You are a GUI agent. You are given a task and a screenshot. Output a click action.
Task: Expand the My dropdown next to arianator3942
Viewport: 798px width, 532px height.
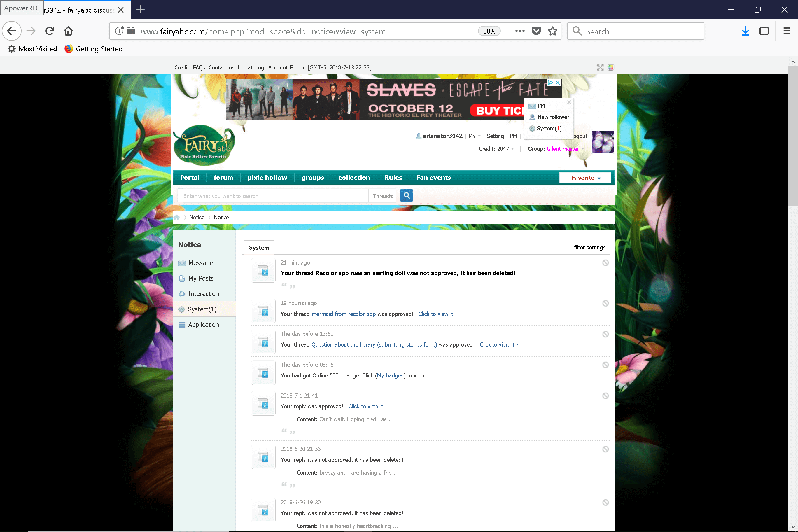point(474,136)
